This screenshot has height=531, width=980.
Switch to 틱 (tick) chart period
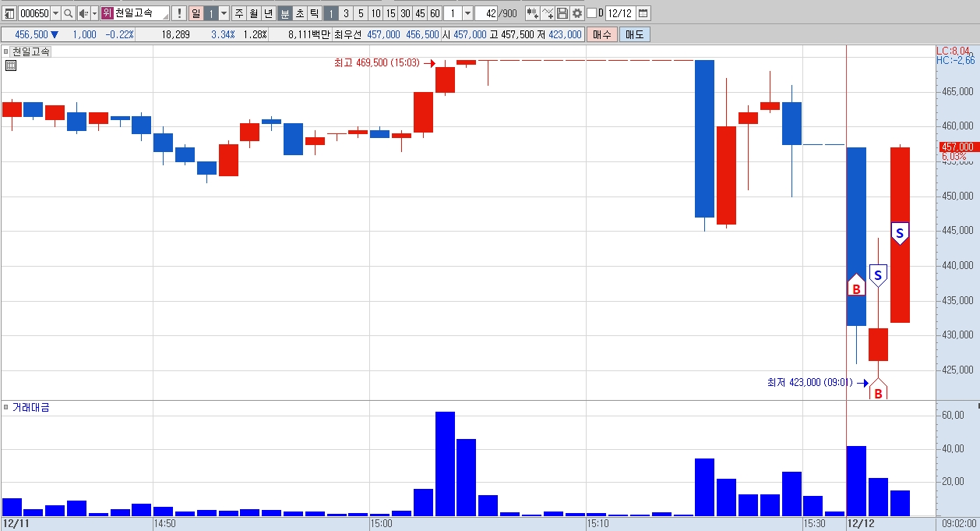point(313,13)
